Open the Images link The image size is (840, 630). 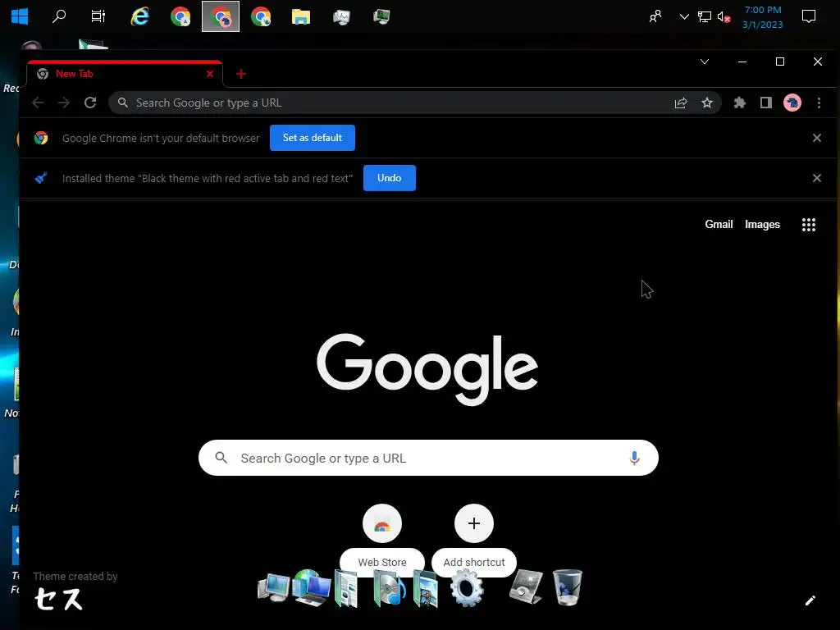click(762, 225)
